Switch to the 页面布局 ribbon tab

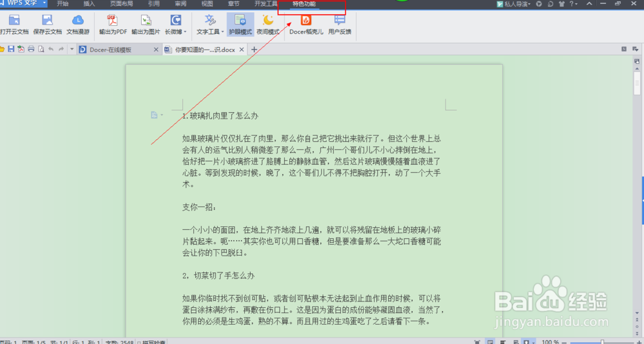tap(122, 4)
